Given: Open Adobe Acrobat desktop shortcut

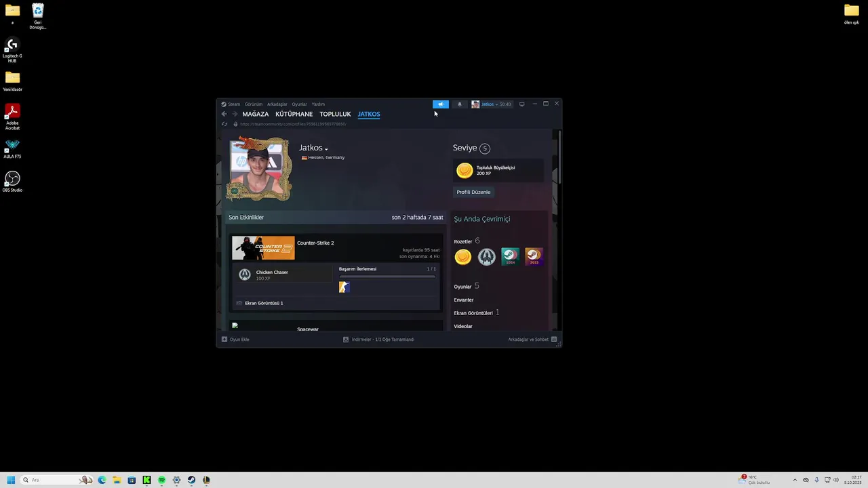Looking at the screenshot, I should 12,117.
